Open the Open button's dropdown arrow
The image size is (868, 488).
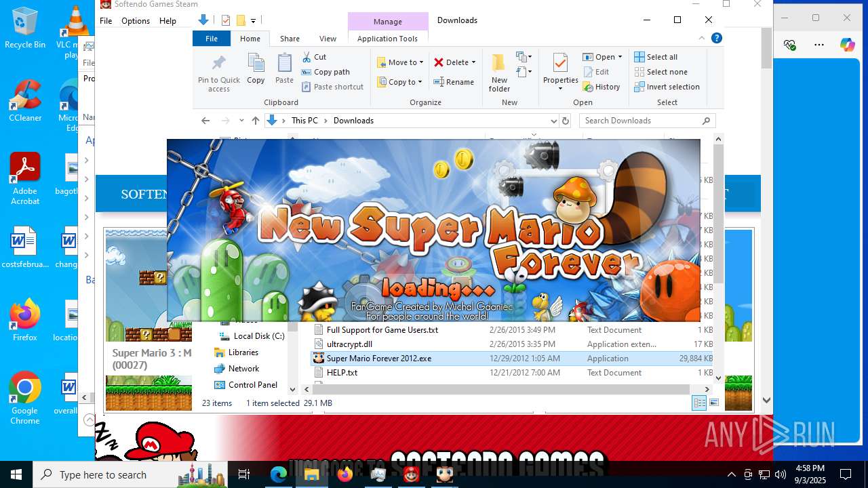(x=620, y=57)
